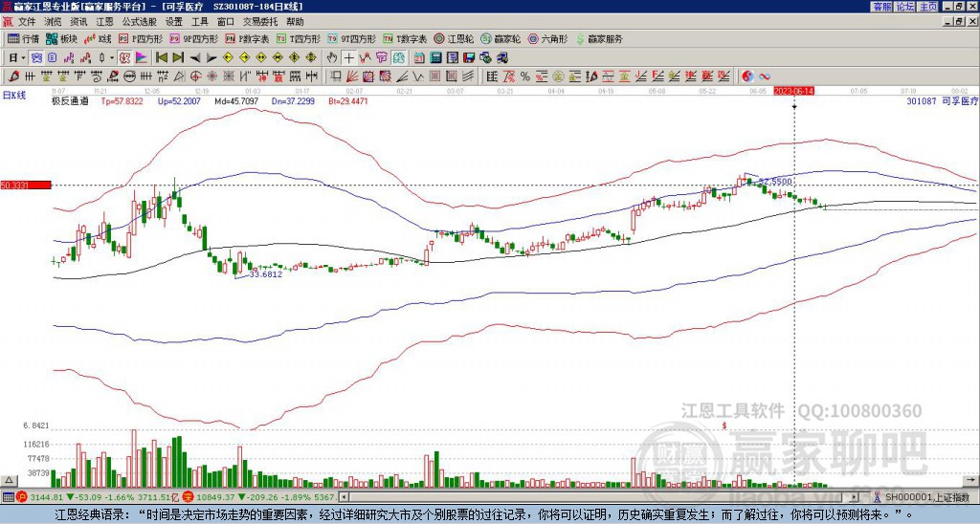Screen dimensions: 980x524
Task: Click the 论坛 forum button
Action: coord(904,7)
